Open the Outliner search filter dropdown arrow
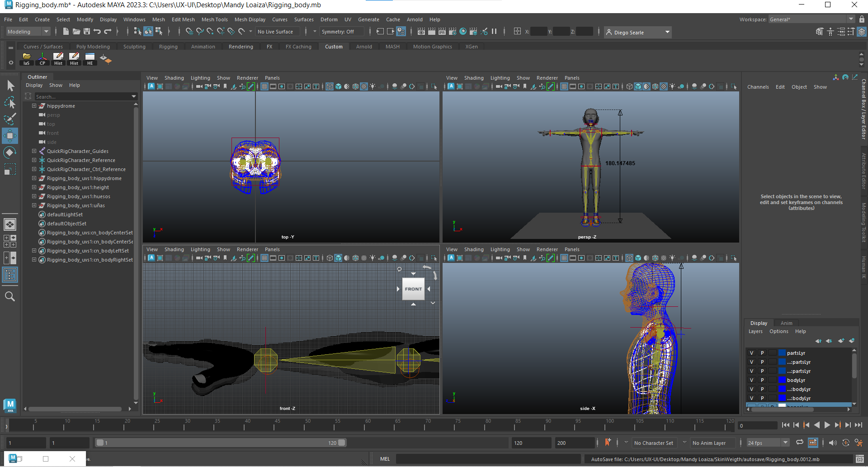This screenshot has width=868, height=467. point(134,96)
